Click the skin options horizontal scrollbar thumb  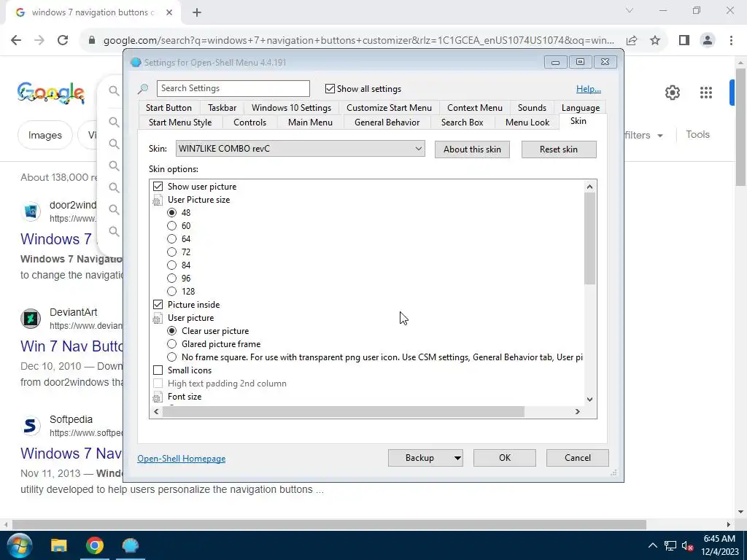[343, 411]
